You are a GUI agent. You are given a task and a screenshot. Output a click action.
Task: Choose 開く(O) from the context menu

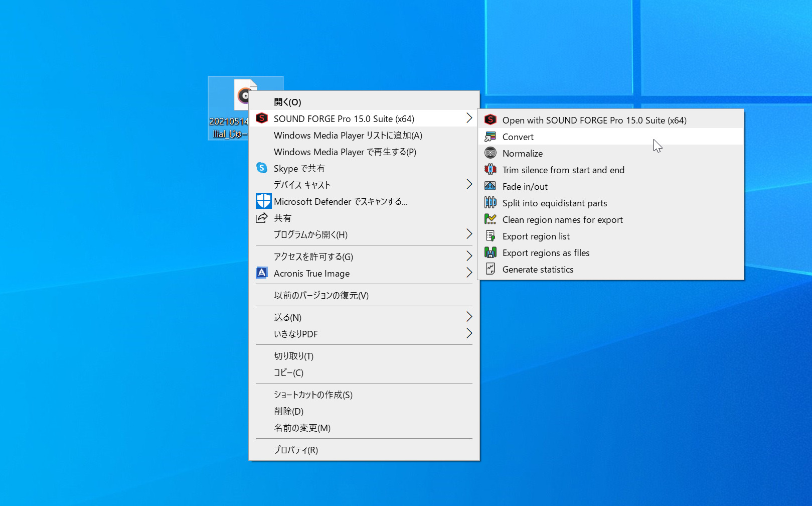(364, 102)
